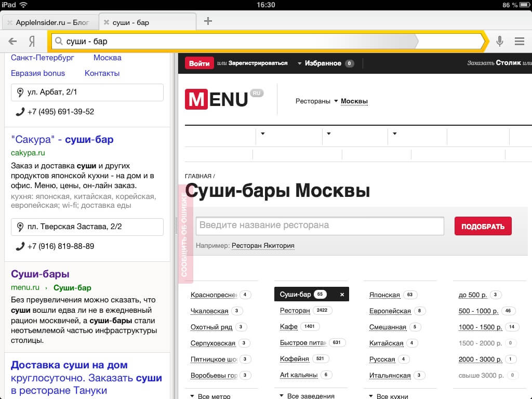Choose Китайская cuisine filter
532x399 pixels.
click(x=386, y=343)
